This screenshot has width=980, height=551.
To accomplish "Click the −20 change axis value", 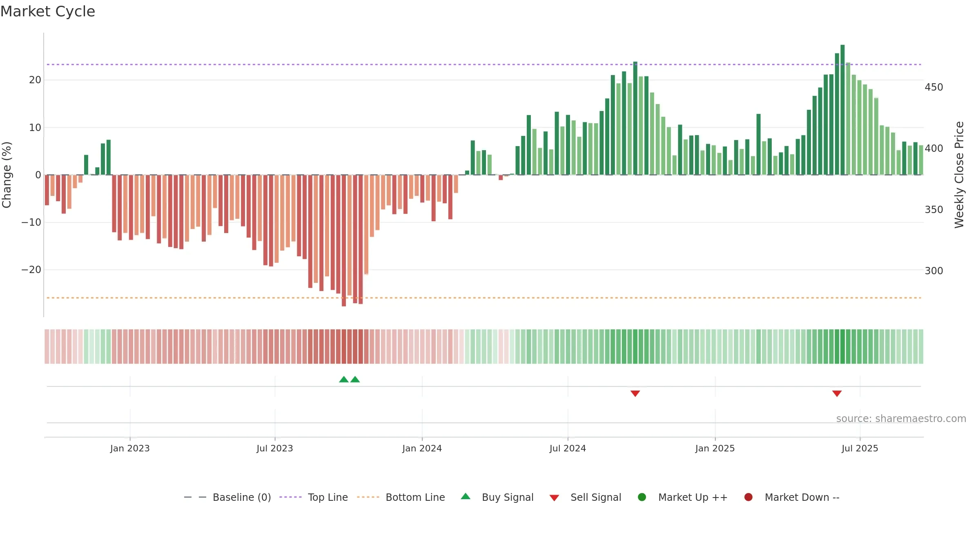I will [x=31, y=270].
